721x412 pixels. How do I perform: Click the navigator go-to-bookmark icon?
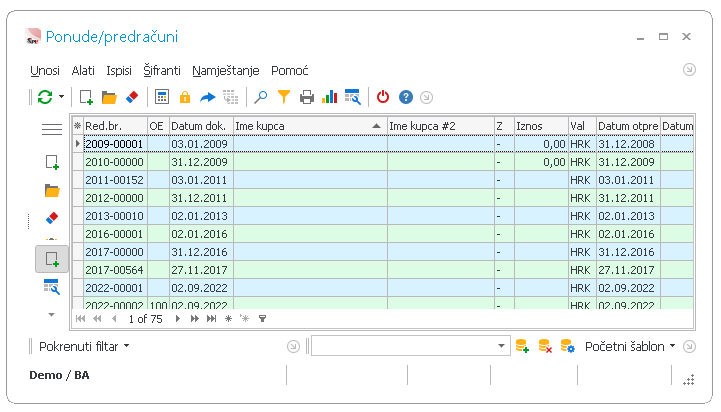(245, 319)
